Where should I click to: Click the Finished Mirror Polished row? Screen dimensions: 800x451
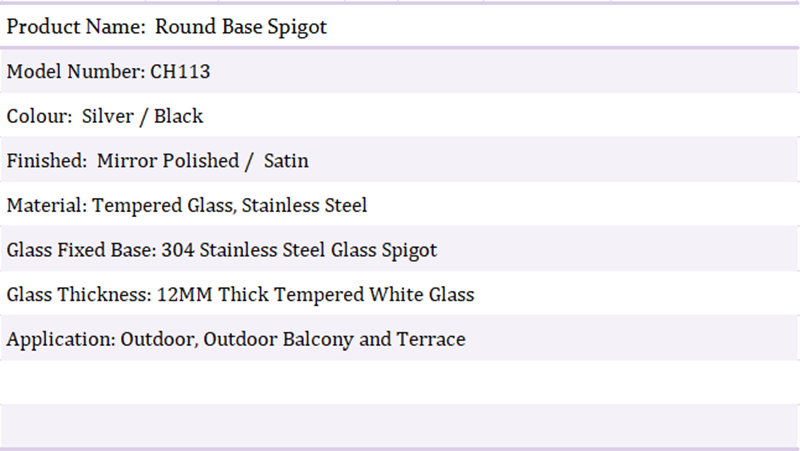(x=400, y=160)
